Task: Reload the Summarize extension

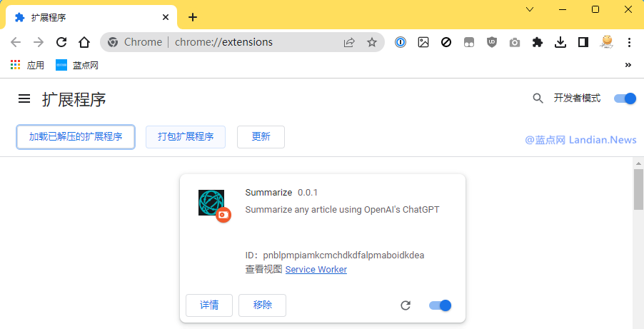Action: tap(406, 305)
